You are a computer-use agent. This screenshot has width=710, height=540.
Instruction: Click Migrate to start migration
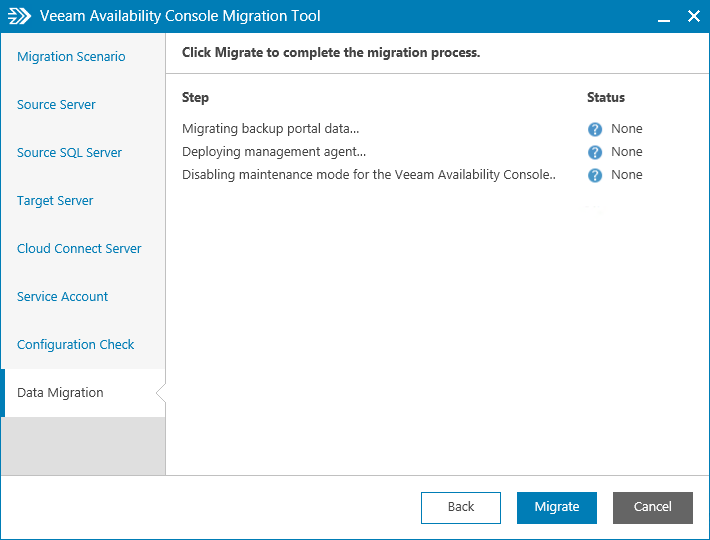556,507
